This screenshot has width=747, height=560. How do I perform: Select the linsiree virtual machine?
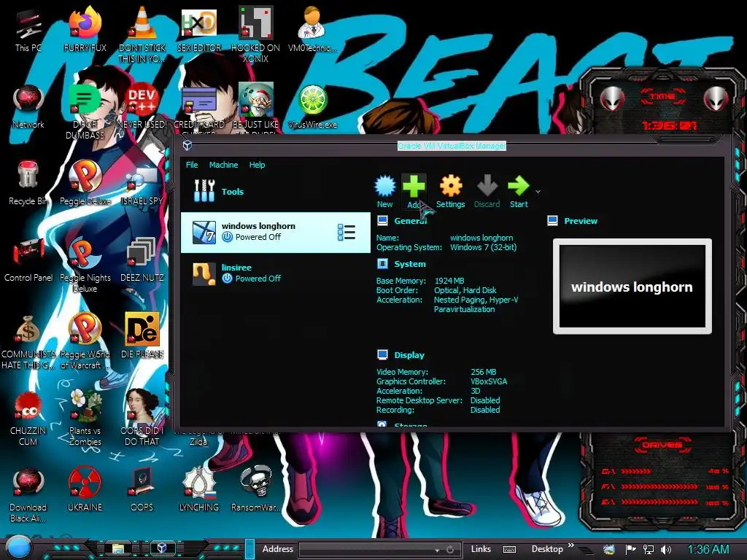(275, 274)
